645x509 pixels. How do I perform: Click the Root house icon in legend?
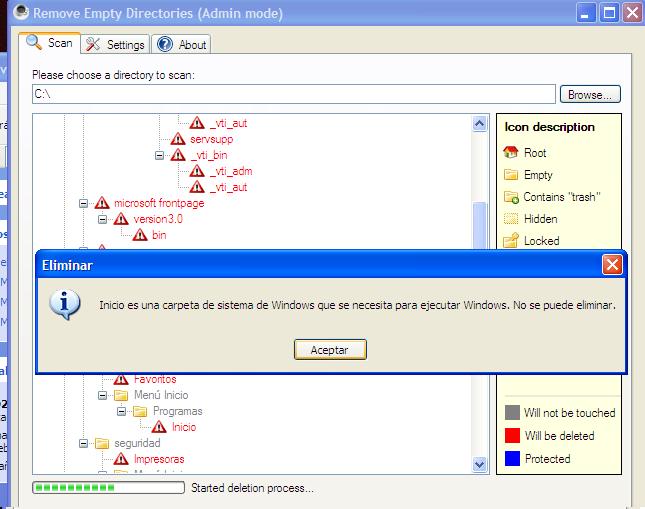[x=511, y=152]
